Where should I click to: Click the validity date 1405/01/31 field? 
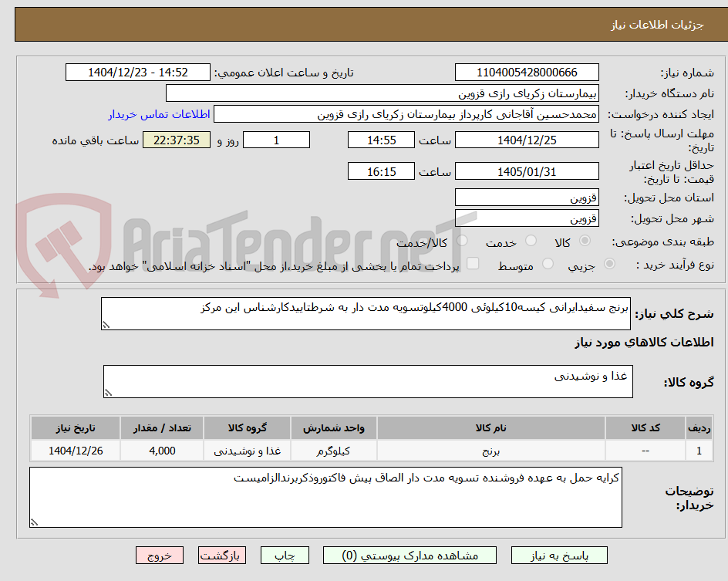(x=527, y=171)
